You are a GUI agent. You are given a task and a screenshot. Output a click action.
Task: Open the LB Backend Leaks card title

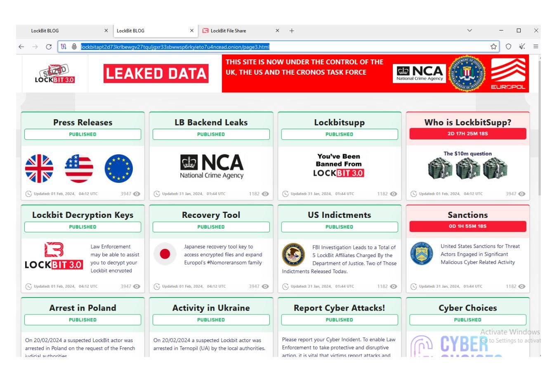(x=211, y=123)
